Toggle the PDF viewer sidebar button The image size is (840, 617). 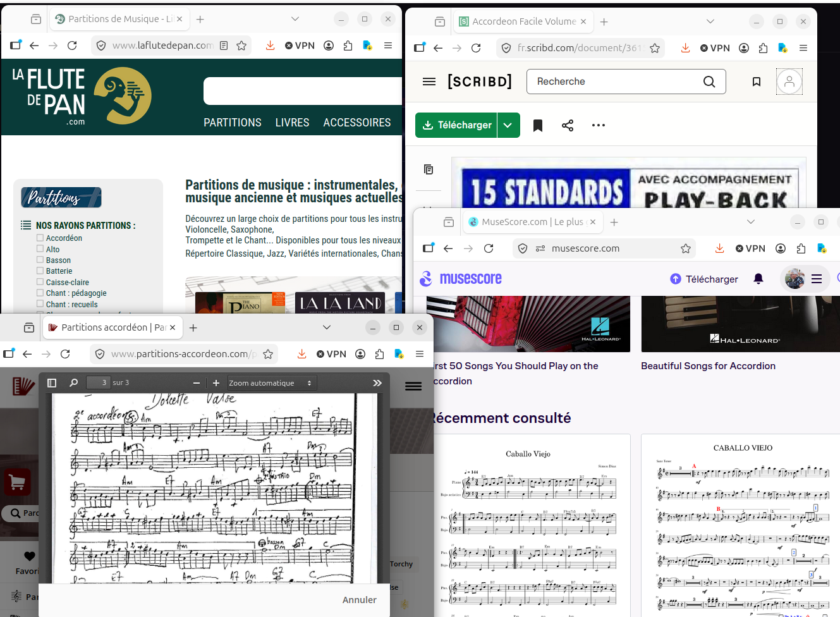point(52,382)
